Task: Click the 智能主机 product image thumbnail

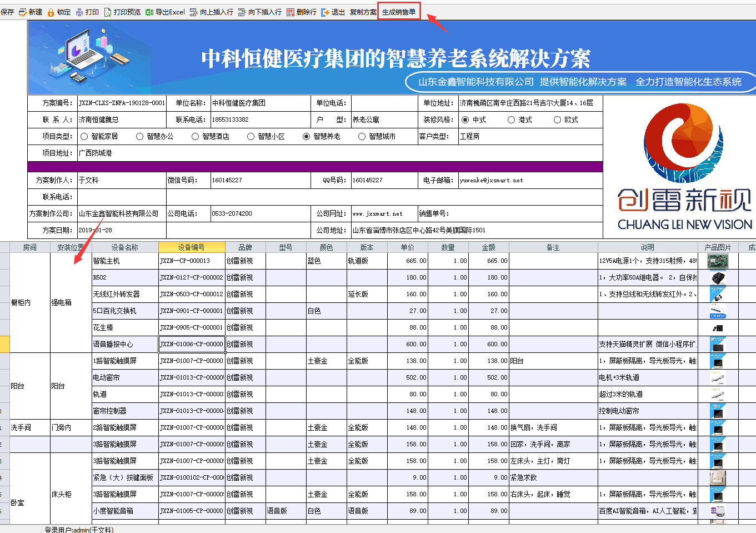Action: 717,261
